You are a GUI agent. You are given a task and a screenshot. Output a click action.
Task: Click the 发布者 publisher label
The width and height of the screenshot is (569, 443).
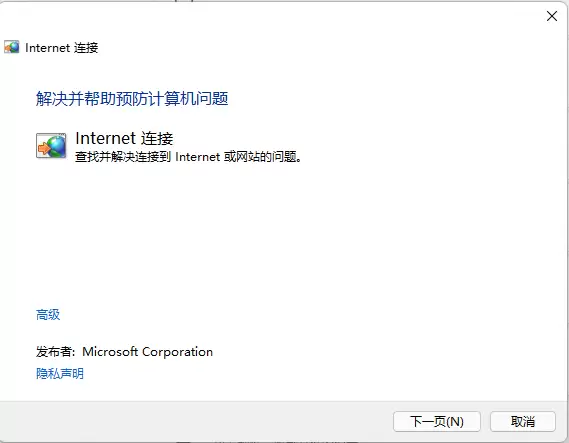click(x=55, y=352)
